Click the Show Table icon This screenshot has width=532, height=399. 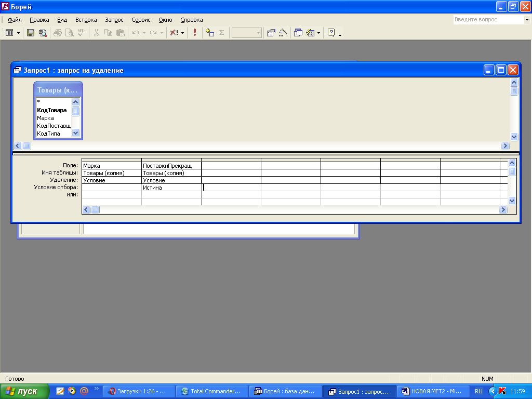[x=210, y=33]
